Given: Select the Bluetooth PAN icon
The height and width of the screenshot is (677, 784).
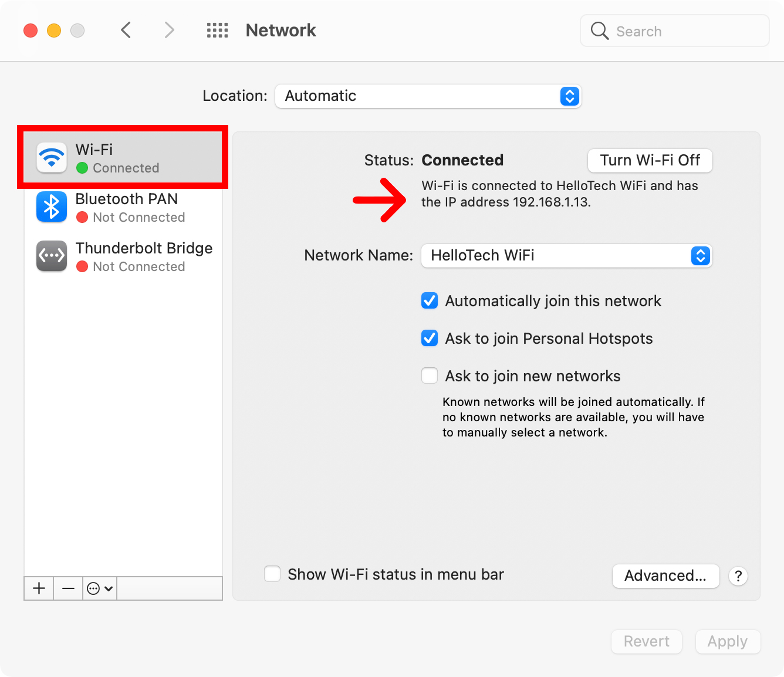Looking at the screenshot, I should pyautogui.click(x=52, y=207).
